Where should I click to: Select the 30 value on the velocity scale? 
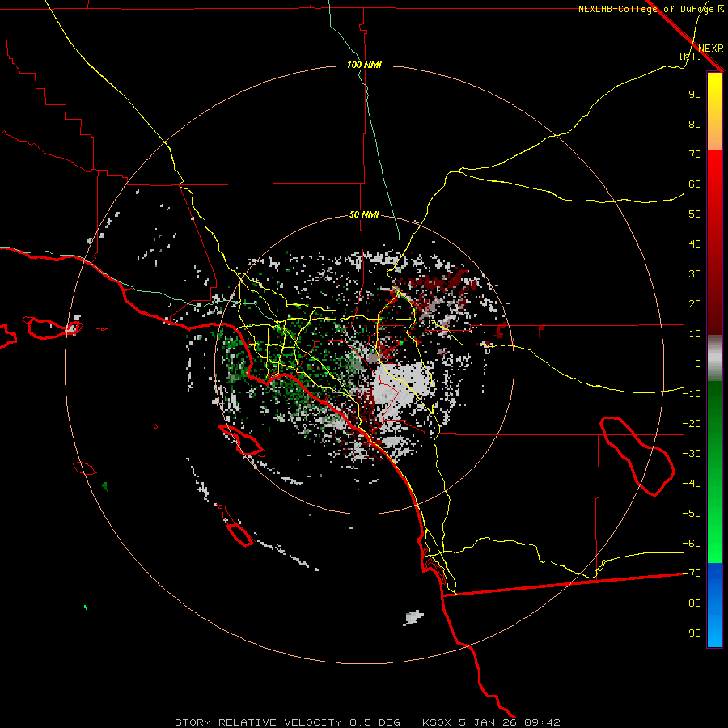[x=695, y=274]
